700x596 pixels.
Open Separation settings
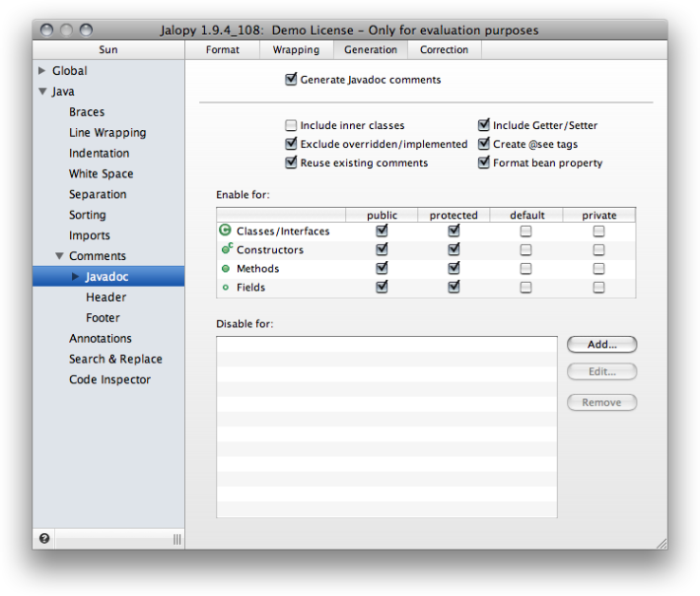click(x=98, y=194)
